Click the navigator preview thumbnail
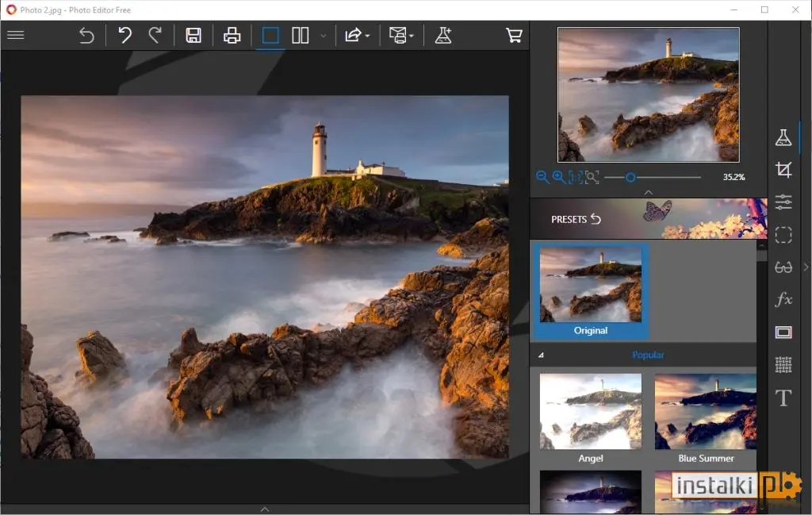The image size is (812, 515). point(649,94)
